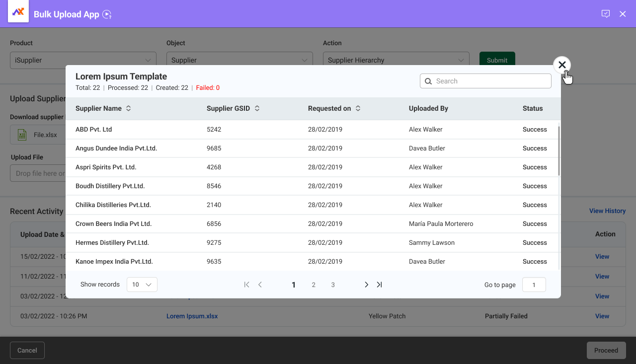Sort the table by Supplier GSID

point(257,108)
